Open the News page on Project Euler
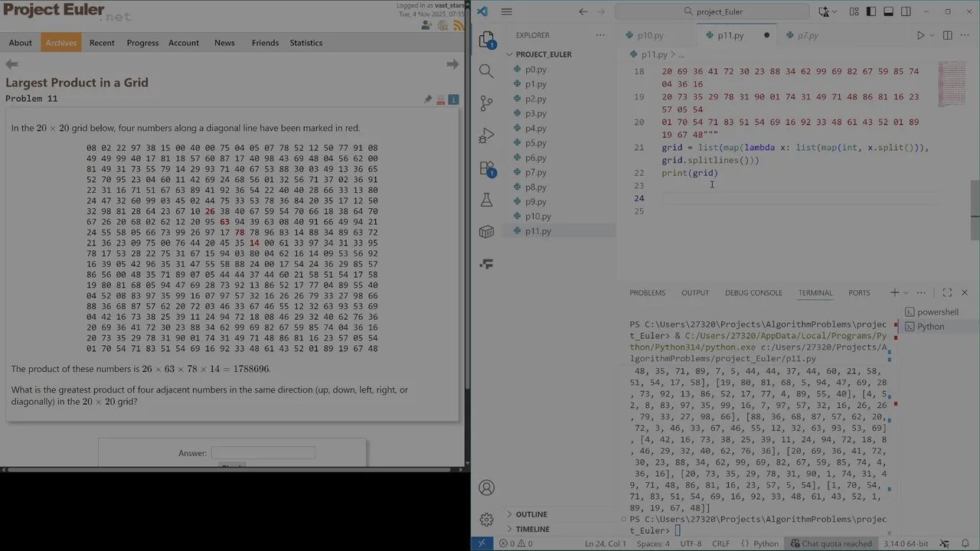This screenshot has width=980, height=551. click(224, 43)
